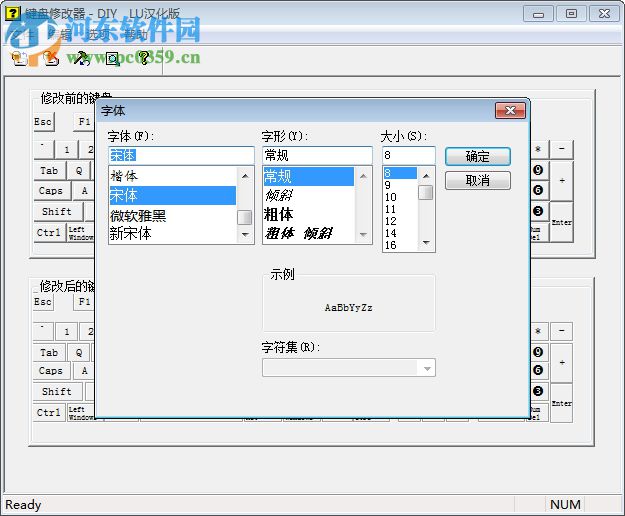Image resolution: width=625 pixels, height=516 pixels.
Task: Select 粗体 倾斜 in the style list
Action: pos(309,233)
